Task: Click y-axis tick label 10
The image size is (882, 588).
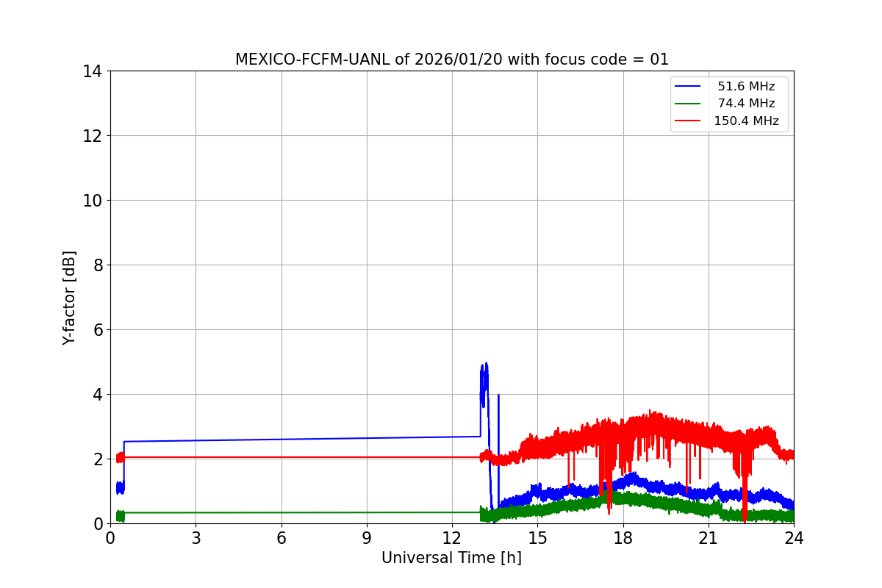Action: click(93, 201)
